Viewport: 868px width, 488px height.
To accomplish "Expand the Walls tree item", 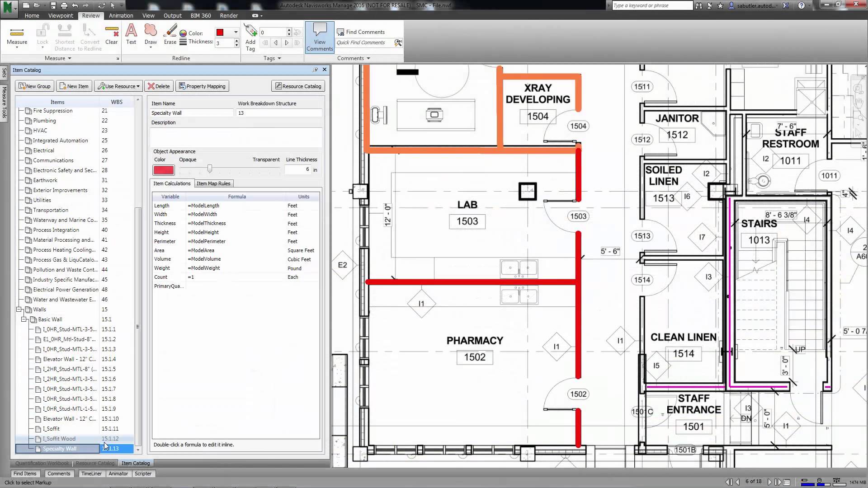I will click(19, 309).
